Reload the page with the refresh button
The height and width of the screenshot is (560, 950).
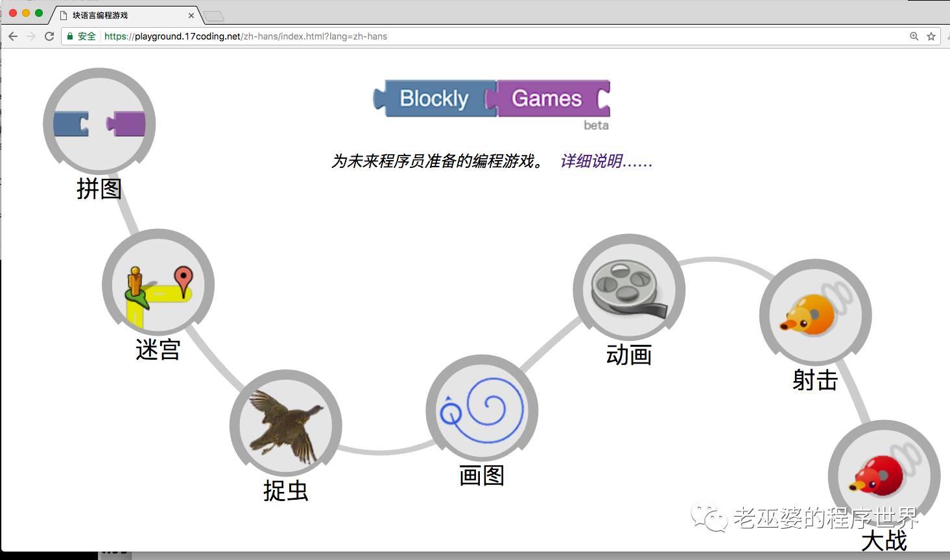pyautogui.click(x=49, y=36)
